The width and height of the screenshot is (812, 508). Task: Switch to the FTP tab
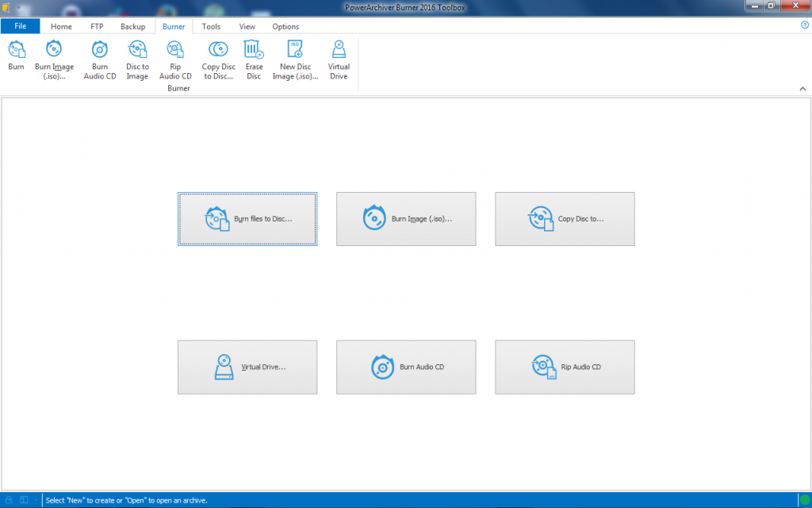pos(97,26)
